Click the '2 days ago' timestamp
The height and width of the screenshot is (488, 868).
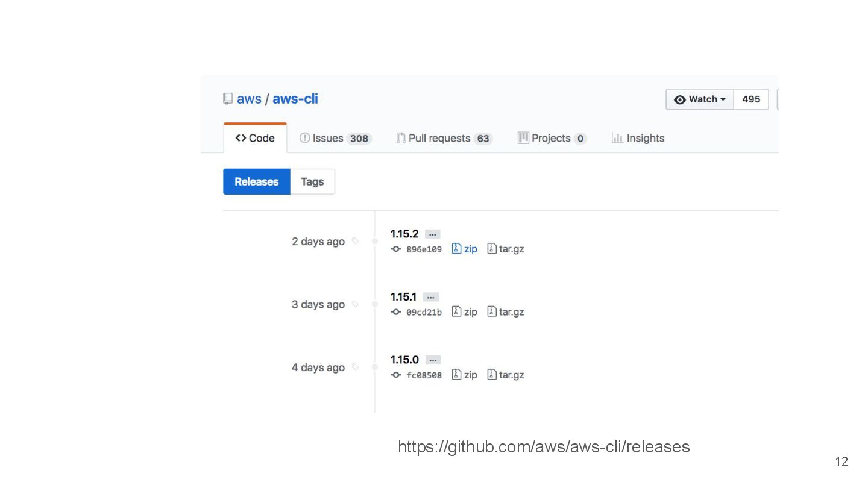(318, 242)
